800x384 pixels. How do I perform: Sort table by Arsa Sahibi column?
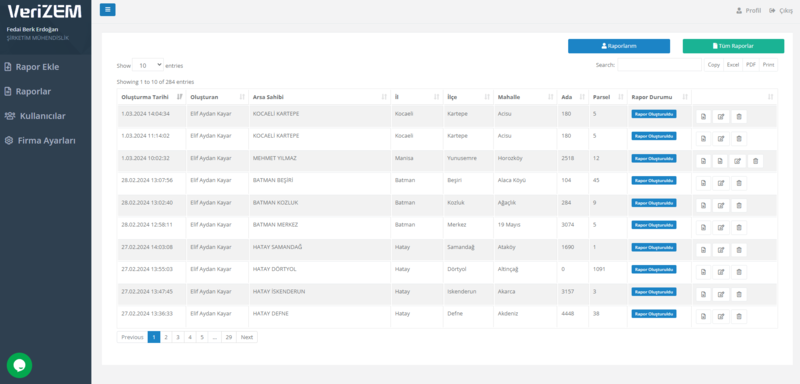[319, 97]
